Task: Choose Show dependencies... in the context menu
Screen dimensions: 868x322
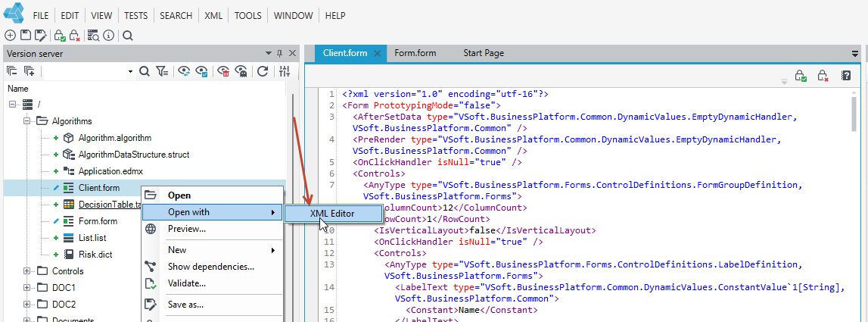Action: 211,267
